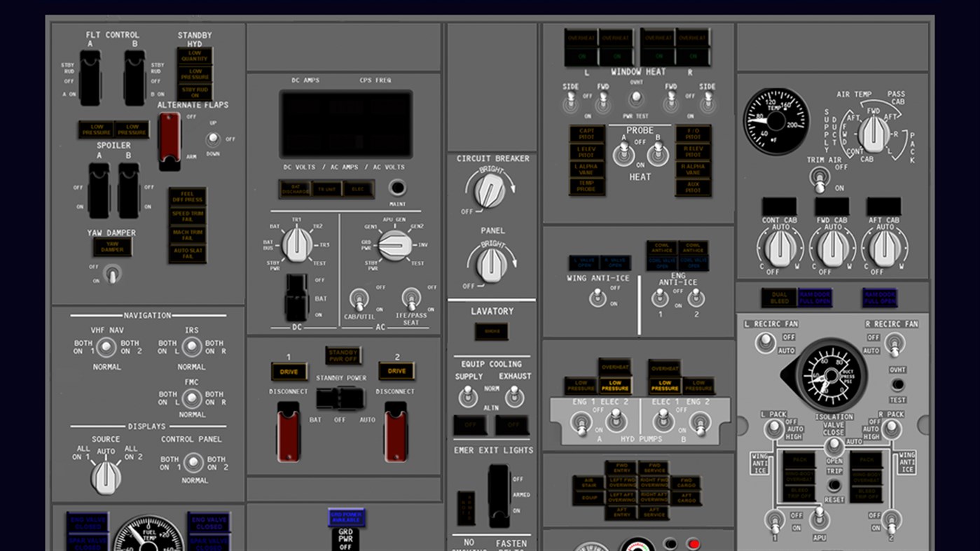980x551 pixels.
Task: Click the GRD POWER AVAILABLE light
Action: tap(347, 517)
